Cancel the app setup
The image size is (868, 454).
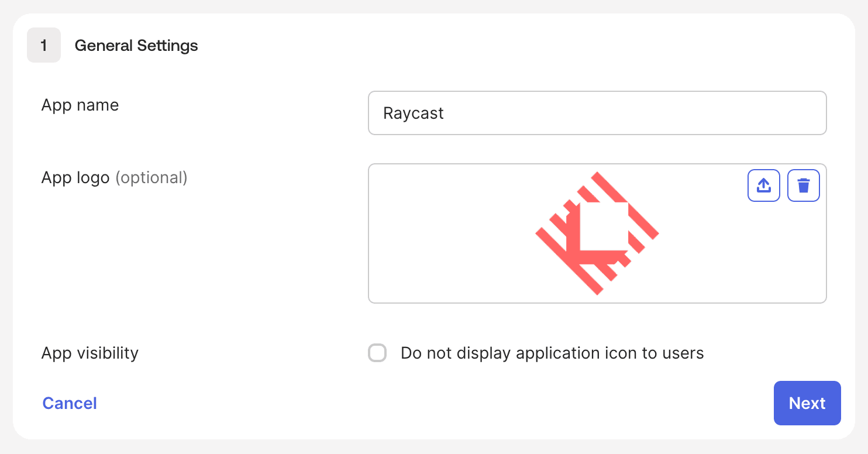click(69, 403)
